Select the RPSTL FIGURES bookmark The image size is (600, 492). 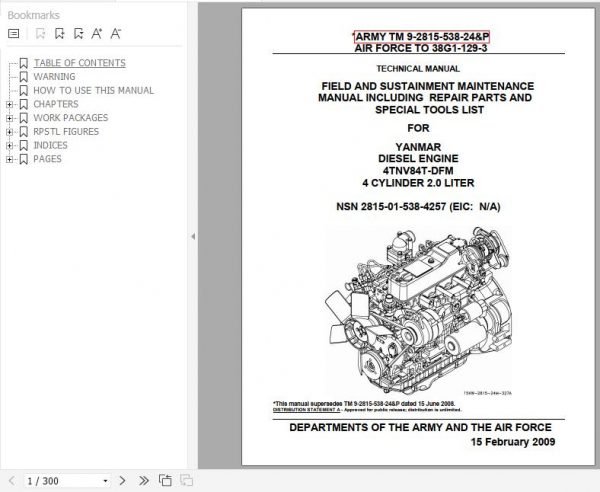tap(66, 132)
